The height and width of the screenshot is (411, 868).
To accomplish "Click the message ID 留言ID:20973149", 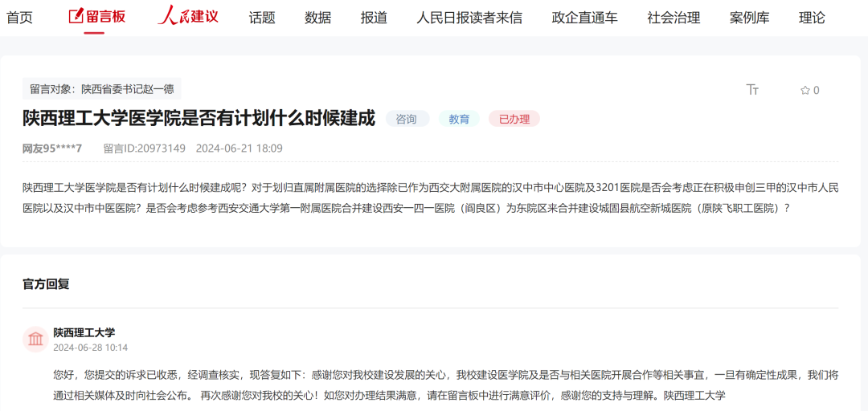I will [x=145, y=149].
